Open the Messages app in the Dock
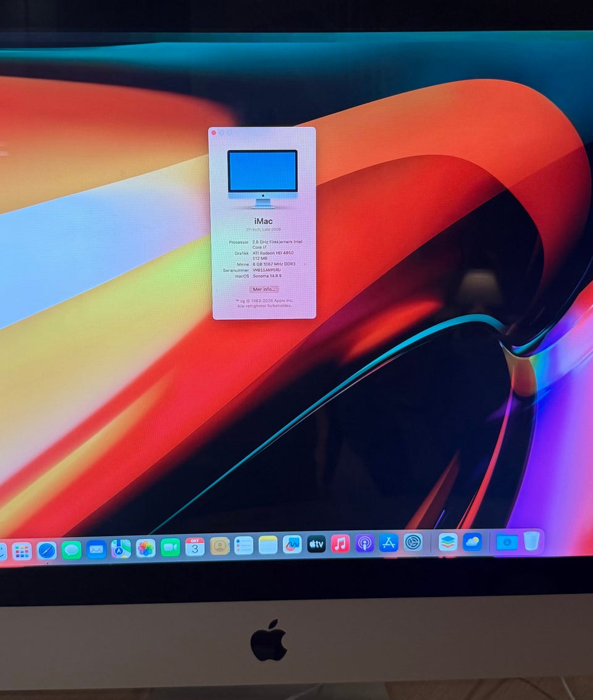 click(72, 549)
